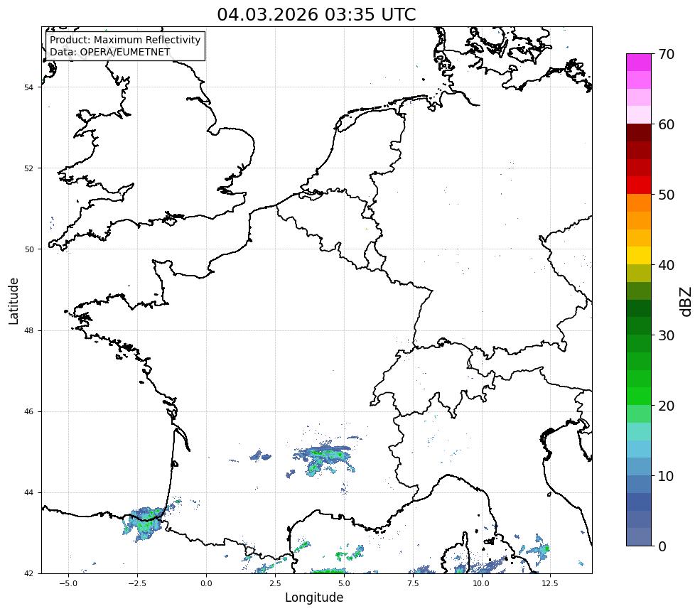Click the radar echo over the western Pyrenees
This screenshot has height=611, width=700.
(x=144, y=524)
